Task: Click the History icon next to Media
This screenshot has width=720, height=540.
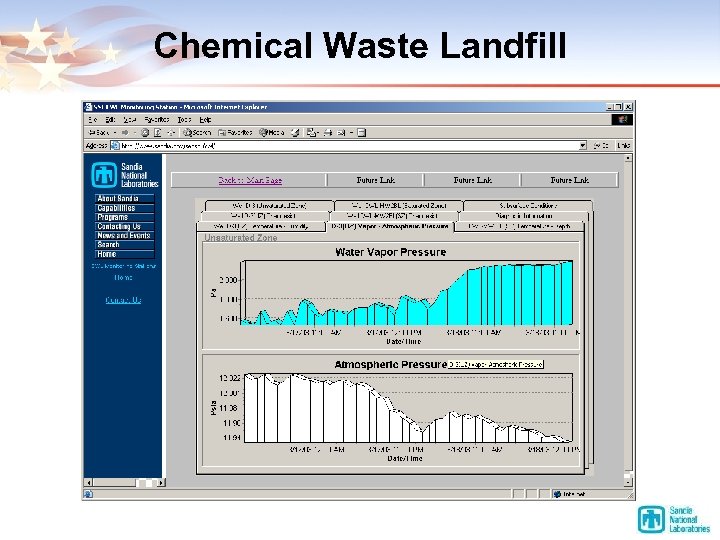Action: click(x=295, y=133)
